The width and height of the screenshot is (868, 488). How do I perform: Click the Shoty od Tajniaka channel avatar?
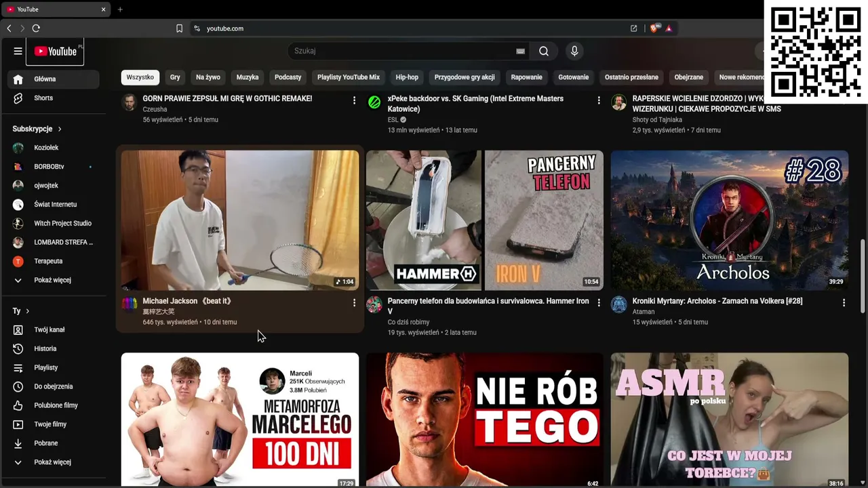pos(619,102)
